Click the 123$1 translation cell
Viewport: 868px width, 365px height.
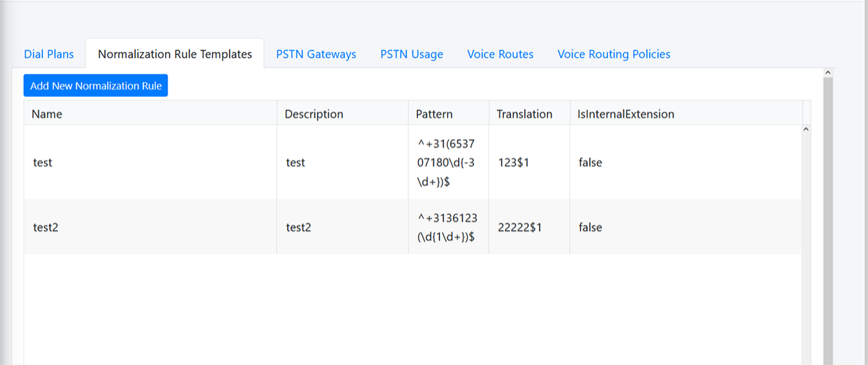[513, 162]
